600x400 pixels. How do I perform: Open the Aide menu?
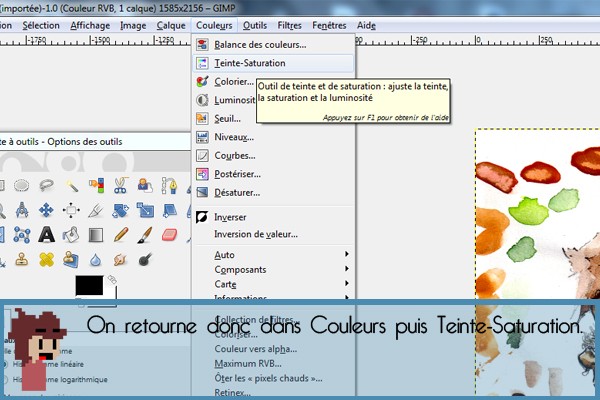point(366,26)
